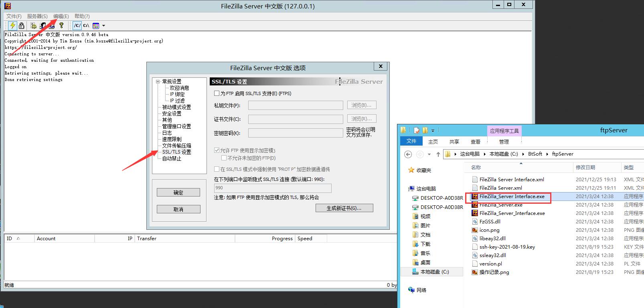Image resolution: width=644 pixels, height=308 pixels.
Task: Click BtSoft in the address breadcrumb
Action: pyautogui.click(x=535, y=154)
